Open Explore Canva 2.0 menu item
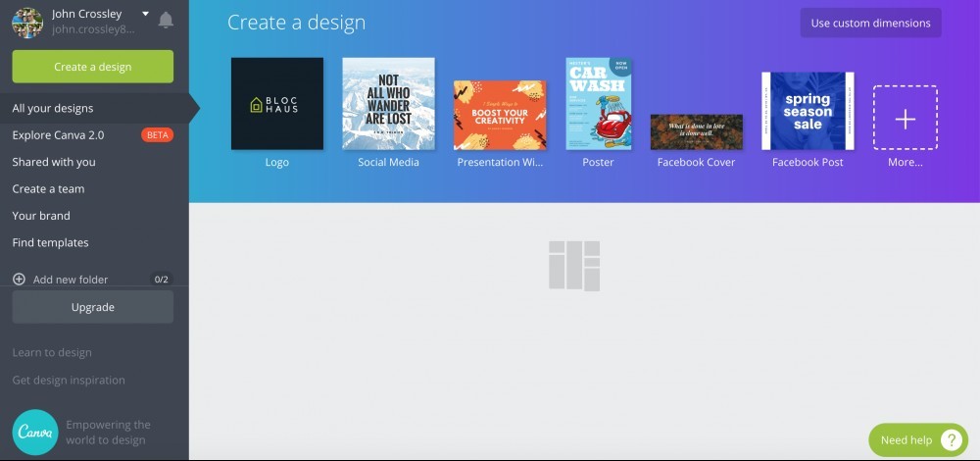Viewport: 980px width, 461px height. [x=58, y=135]
